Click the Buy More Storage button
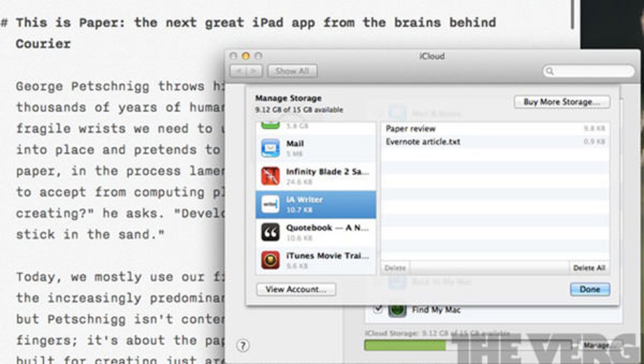 point(562,102)
